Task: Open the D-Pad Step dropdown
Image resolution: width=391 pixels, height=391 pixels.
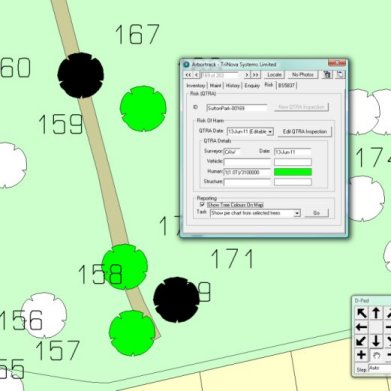Action: click(379, 369)
